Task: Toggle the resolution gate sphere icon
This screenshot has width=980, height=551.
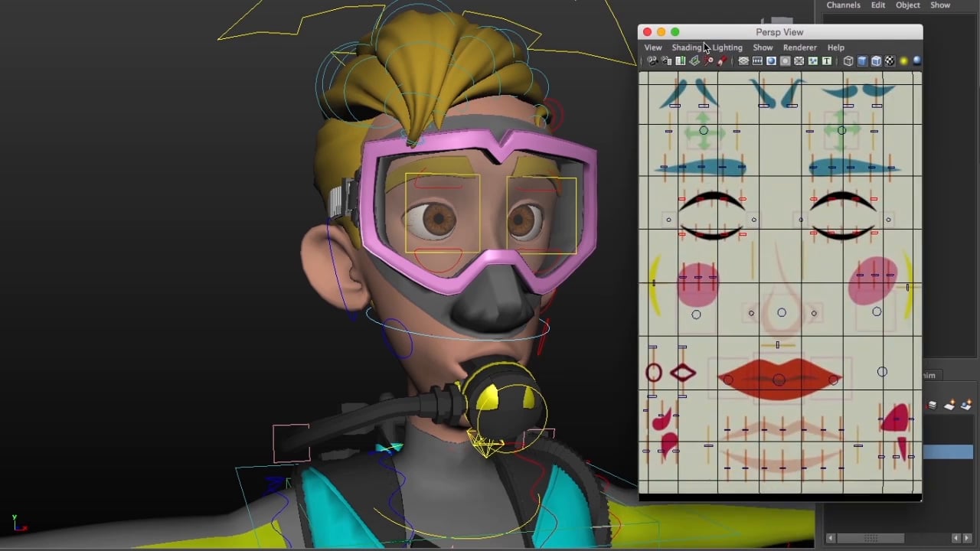Action: pyautogui.click(x=771, y=61)
